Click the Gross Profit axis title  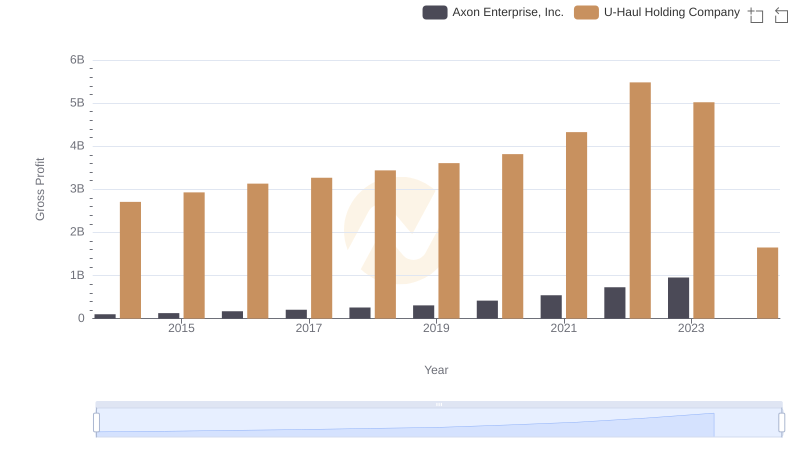tap(40, 189)
